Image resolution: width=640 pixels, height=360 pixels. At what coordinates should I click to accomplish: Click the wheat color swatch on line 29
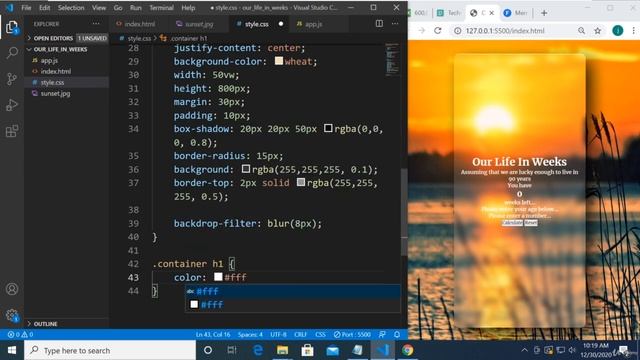click(279, 61)
